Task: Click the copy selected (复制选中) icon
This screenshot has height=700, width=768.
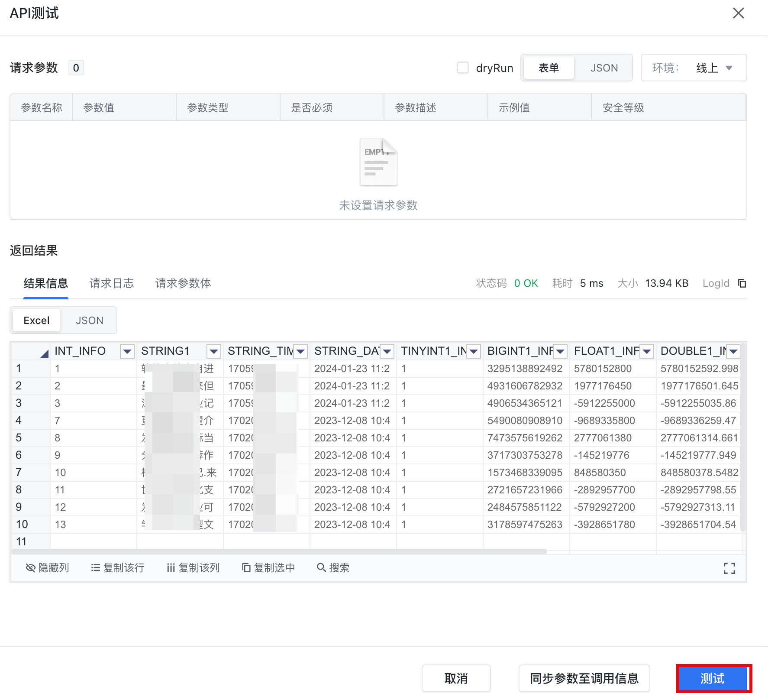Action: pyautogui.click(x=246, y=568)
